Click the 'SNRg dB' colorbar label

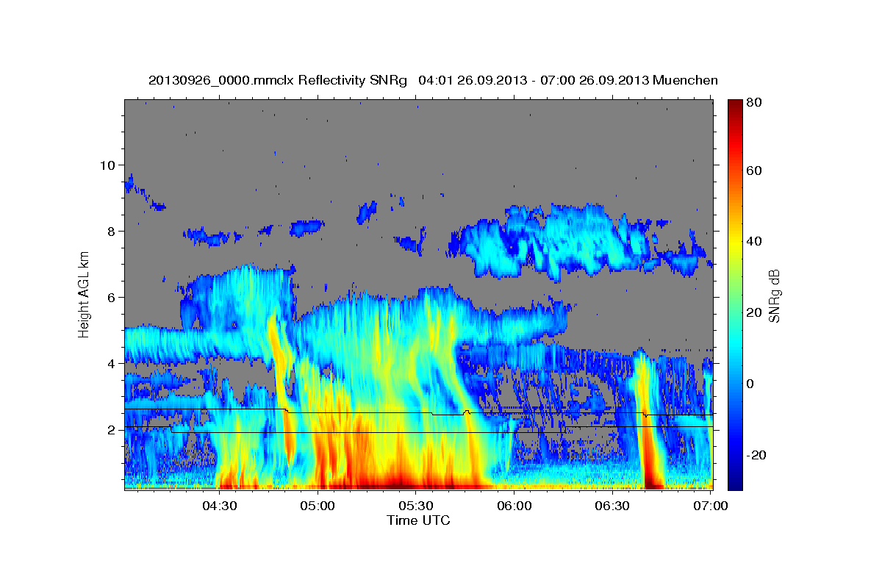(774, 295)
